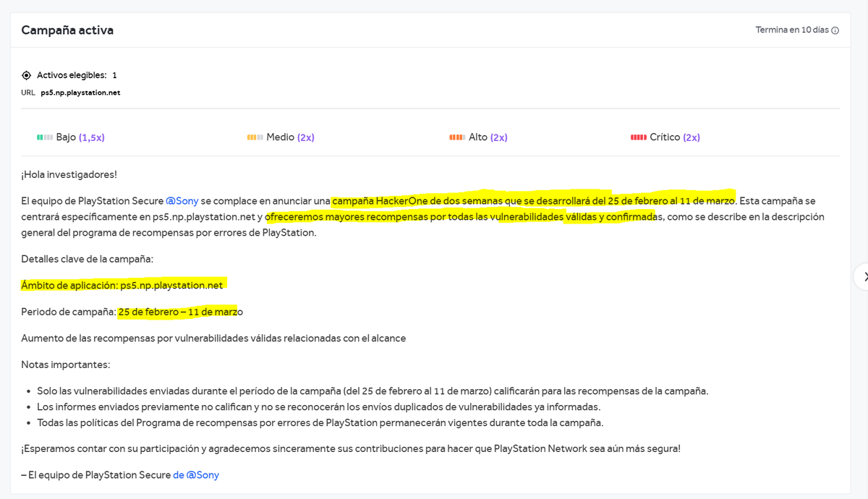Click the highlighted 'Ámbito de aplicación' line

click(x=122, y=285)
